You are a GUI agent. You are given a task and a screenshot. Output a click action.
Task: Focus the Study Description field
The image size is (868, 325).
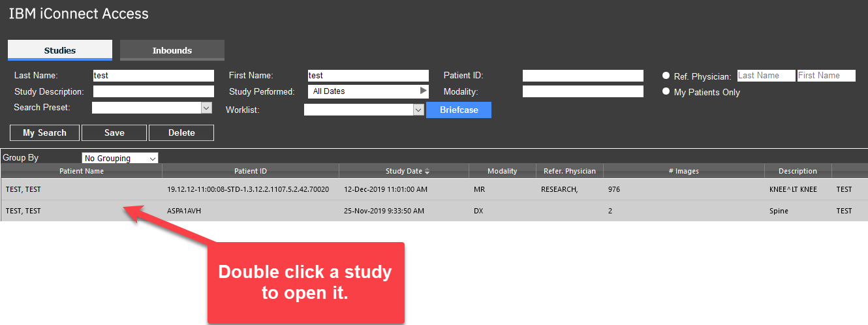click(x=153, y=91)
